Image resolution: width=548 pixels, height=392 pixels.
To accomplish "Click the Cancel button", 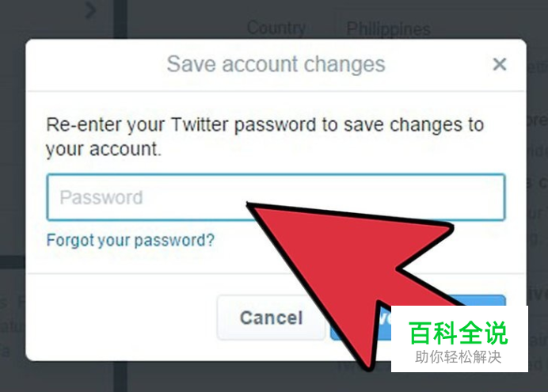I will click(x=271, y=318).
